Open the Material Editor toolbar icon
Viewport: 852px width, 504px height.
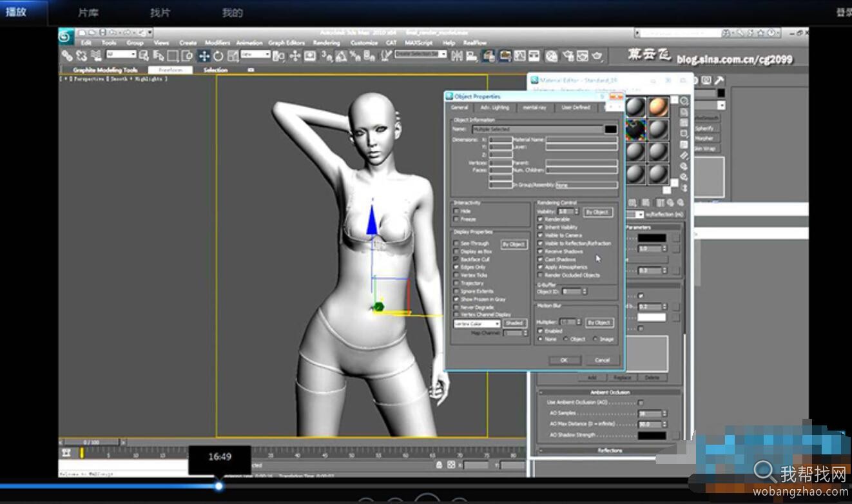pyautogui.click(x=552, y=56)
